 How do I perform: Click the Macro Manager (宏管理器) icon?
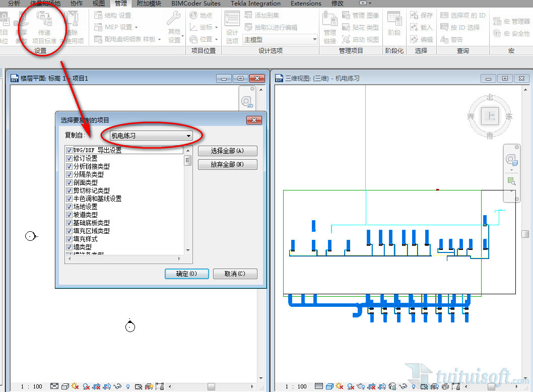(x=510, y=22)
